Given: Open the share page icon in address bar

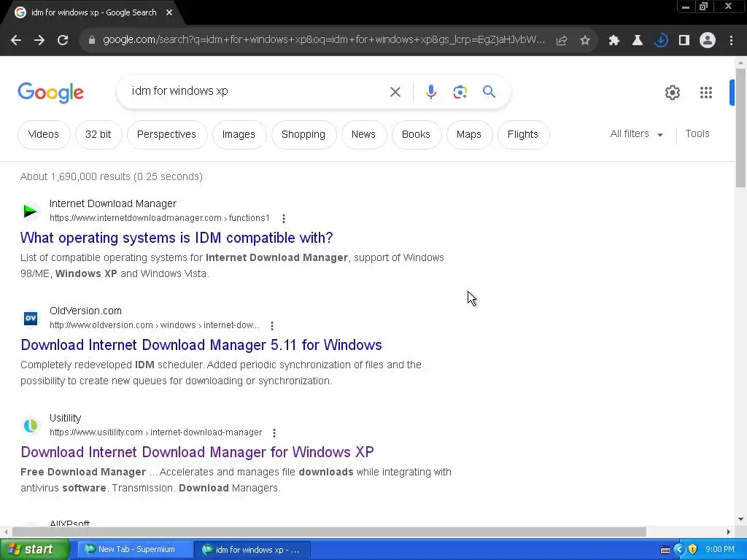Looking at the screenshot, I should pyautogui.click(x=562, y=41).
